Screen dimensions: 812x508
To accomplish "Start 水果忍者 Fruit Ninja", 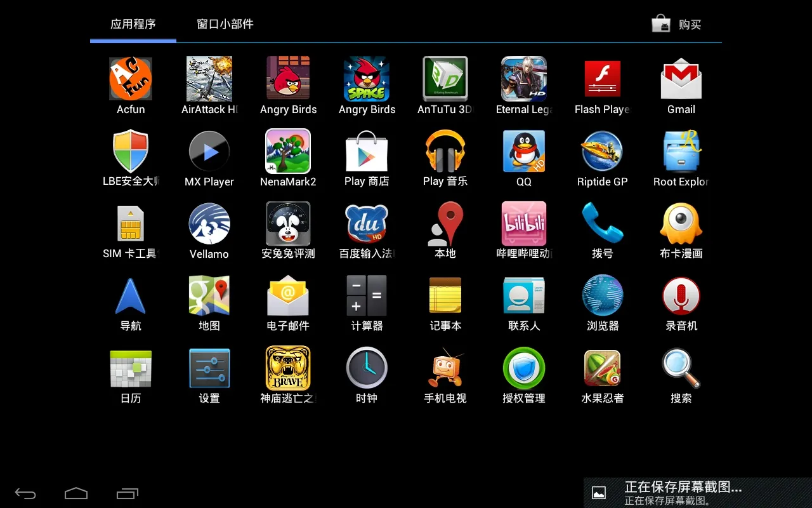I will [x=603, y=368].
